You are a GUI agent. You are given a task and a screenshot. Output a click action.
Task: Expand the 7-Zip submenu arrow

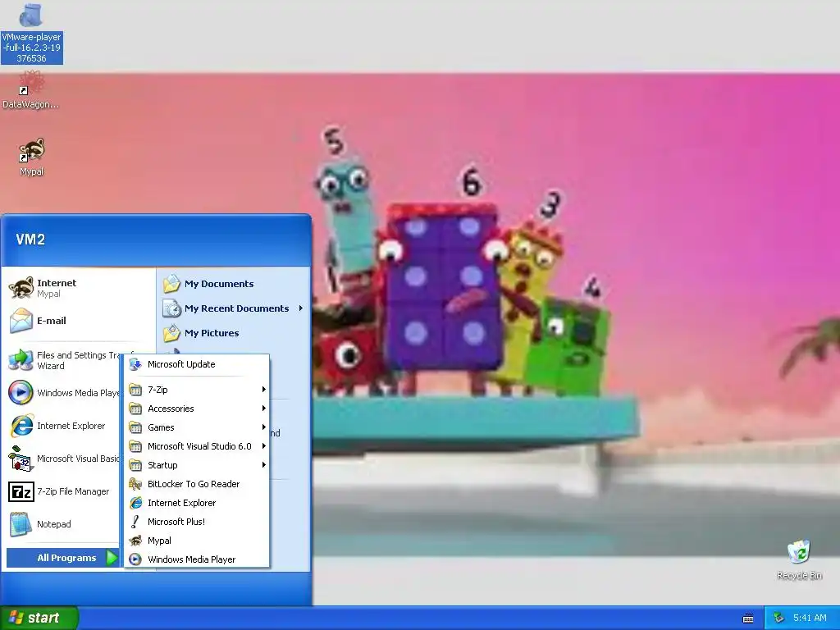(263, 390)
